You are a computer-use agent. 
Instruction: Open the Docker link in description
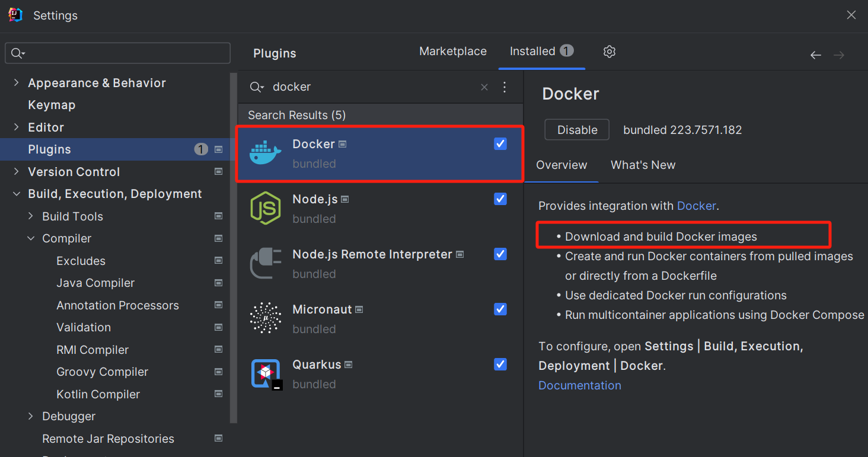point(696,206)
